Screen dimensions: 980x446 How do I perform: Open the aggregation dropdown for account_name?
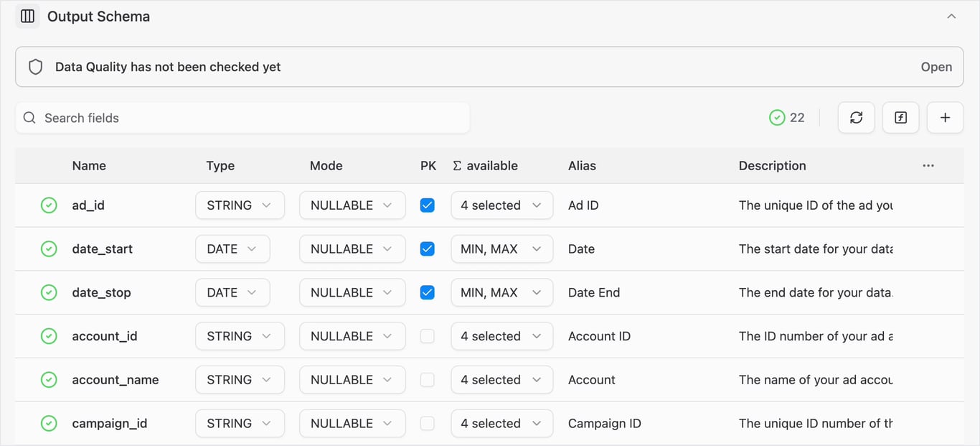click(x=501, y=380)
